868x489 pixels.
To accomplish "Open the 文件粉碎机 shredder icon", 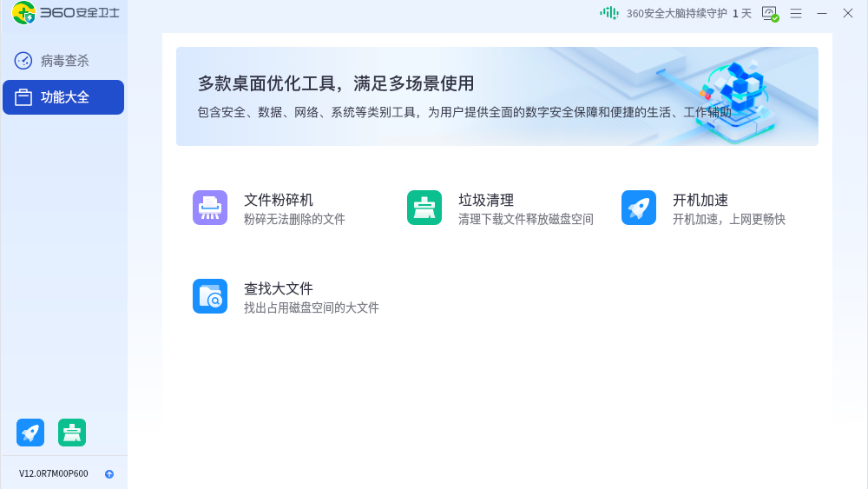I will point(210,208).
